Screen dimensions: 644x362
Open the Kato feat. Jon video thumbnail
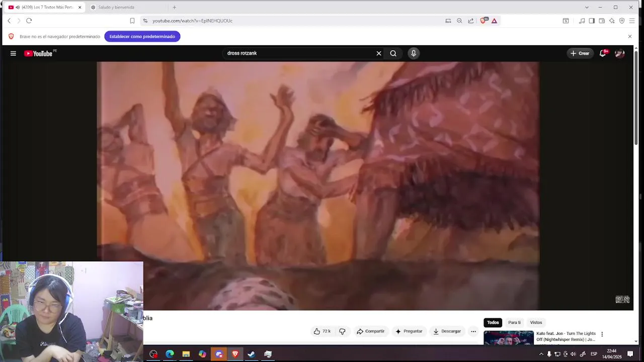click(x=509, y=337)
